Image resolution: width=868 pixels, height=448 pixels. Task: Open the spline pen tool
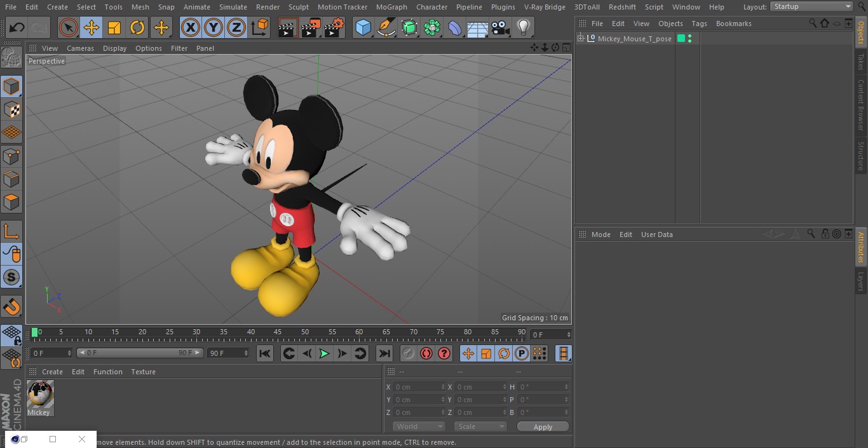pos(386,27)
